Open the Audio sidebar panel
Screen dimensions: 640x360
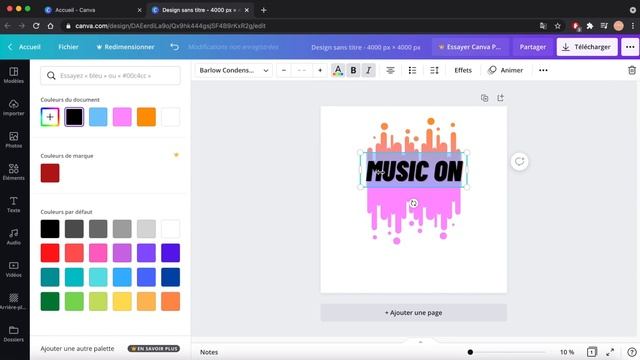(x=13, y=237)
